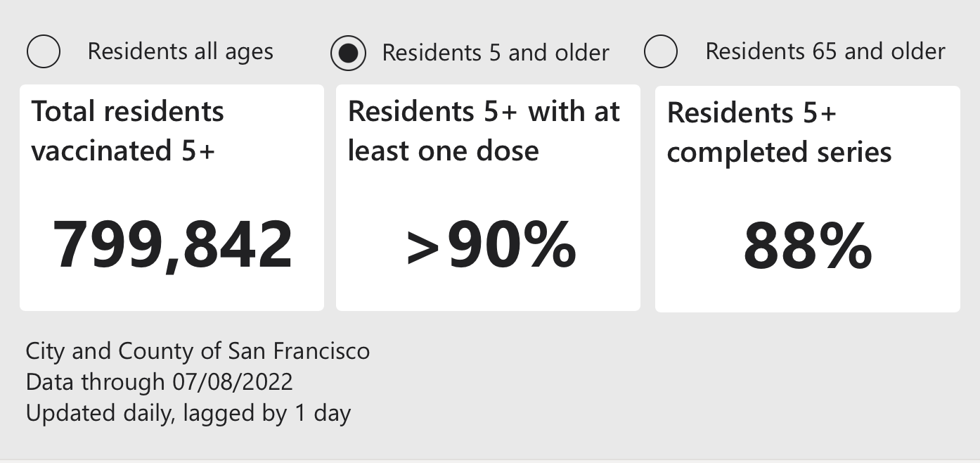The height and width of the screenshot is (463, 980).
Task: Select the Residents all ages radio button
Action: tap(43, 51)
